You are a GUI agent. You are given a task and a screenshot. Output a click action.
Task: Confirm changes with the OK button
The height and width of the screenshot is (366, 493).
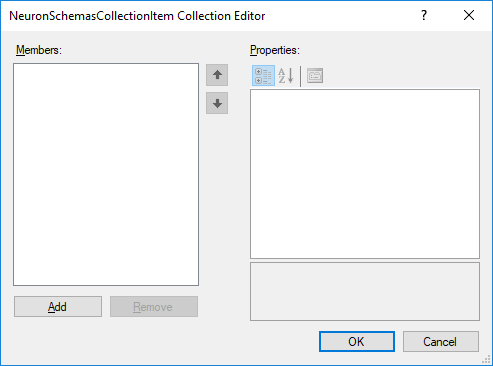point(357,342)
